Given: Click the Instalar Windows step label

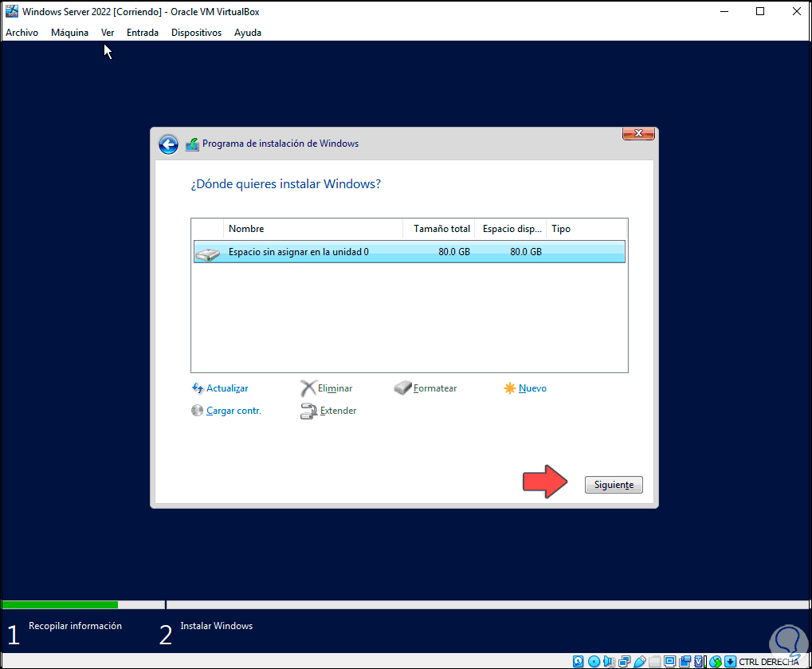Looking at the screenshot, I should pos(217,626).
